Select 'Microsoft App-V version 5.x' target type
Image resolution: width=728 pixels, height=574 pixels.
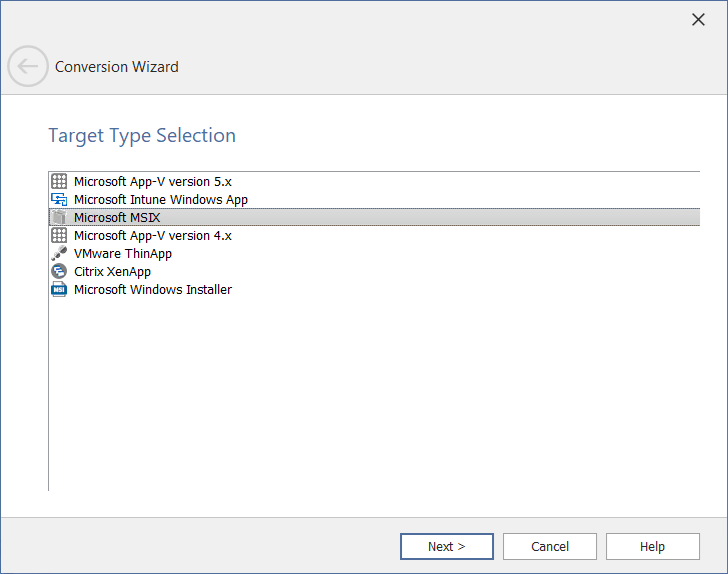152,182
